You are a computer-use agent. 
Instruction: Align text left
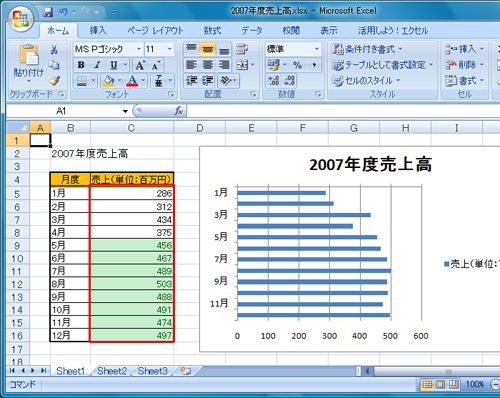[191, 65]
